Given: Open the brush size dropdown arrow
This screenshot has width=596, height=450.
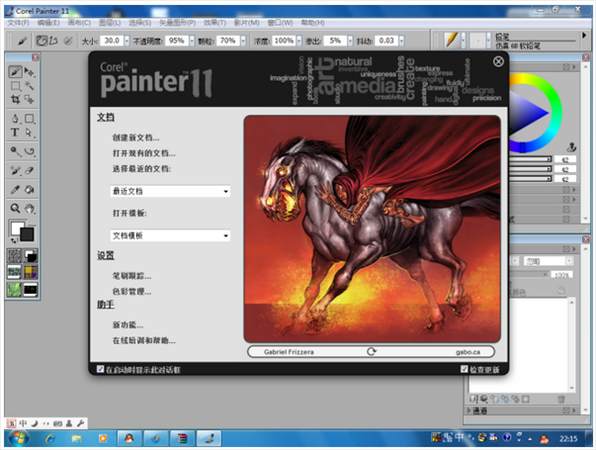Looking at the screenshot, I should click(127, 40).
